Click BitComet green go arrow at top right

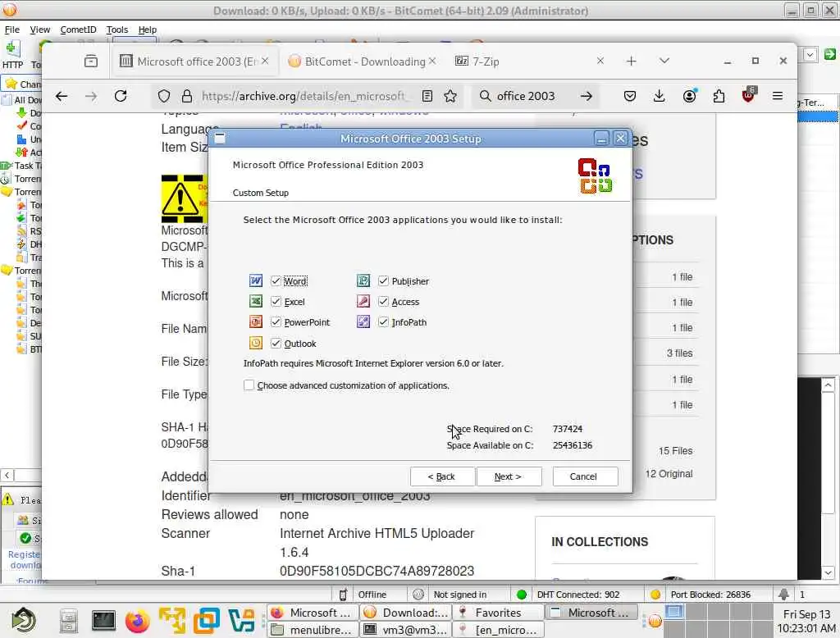[x=830, y=54]
